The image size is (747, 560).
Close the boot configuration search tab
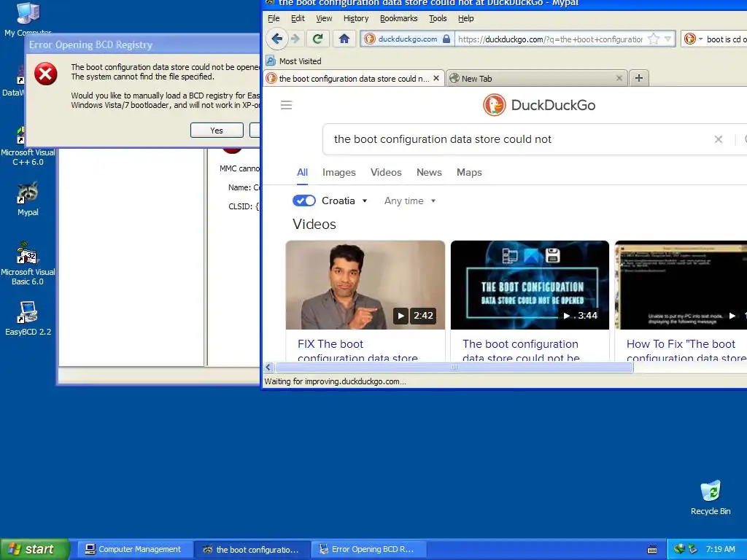(436, 78)
